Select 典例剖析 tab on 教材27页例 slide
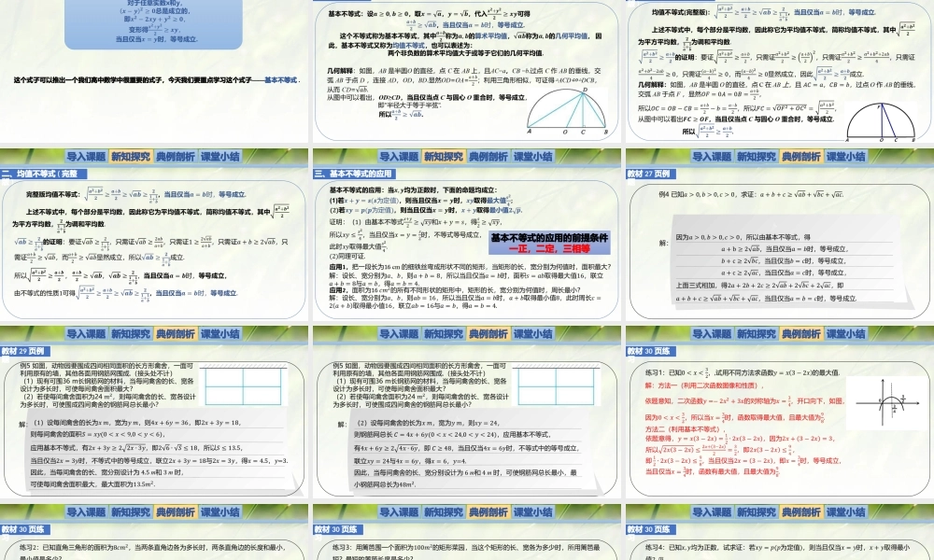Image resolution: width=934 pixels, height=560 pixels. click(801, 157)
